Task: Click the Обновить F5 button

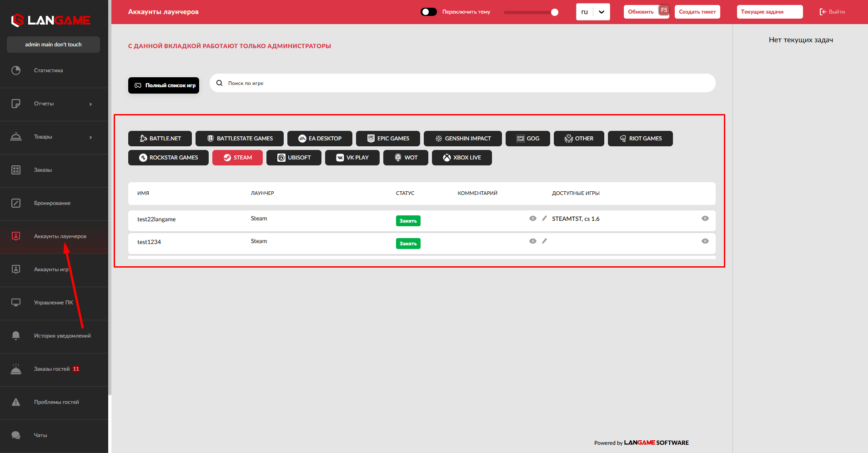Action: (647, 12)
